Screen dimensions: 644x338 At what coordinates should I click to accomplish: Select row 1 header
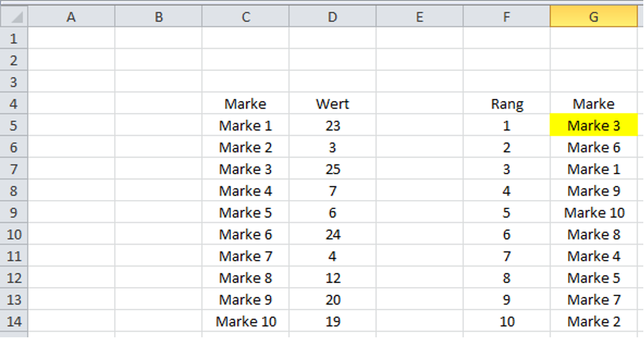click(14, 38)
